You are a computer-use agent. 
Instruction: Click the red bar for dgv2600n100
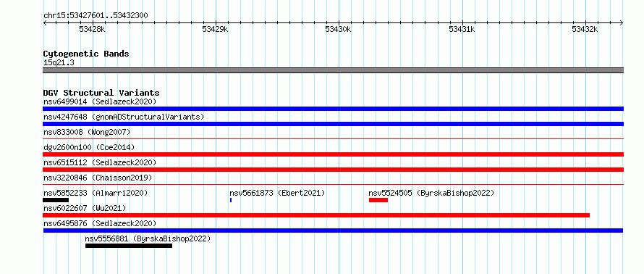[x=333, y=154]
